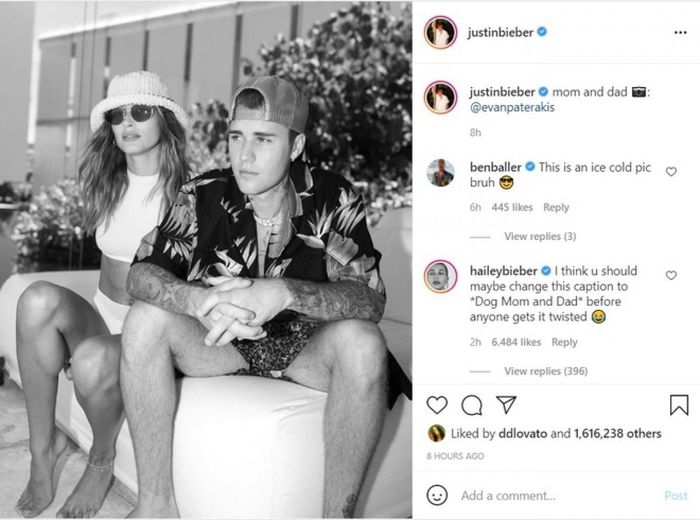Like benballer's comment with the small heart
Viewport: 700px width, 520px height.
pyautogui.click(x=671, y=171)
